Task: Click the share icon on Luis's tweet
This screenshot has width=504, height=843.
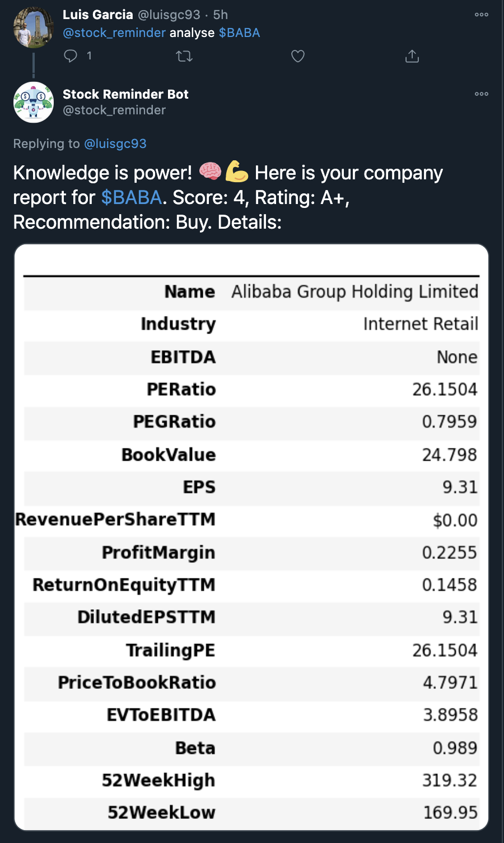Action: 412,56
